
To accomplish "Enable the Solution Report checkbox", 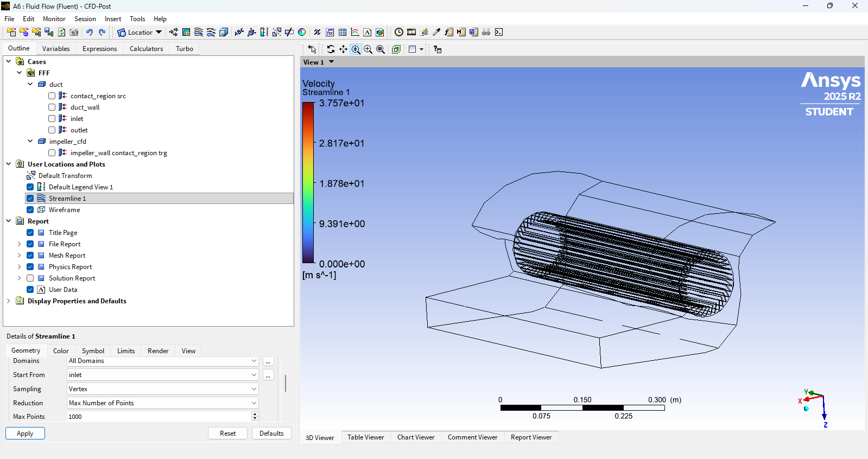I will click(30, 278).
